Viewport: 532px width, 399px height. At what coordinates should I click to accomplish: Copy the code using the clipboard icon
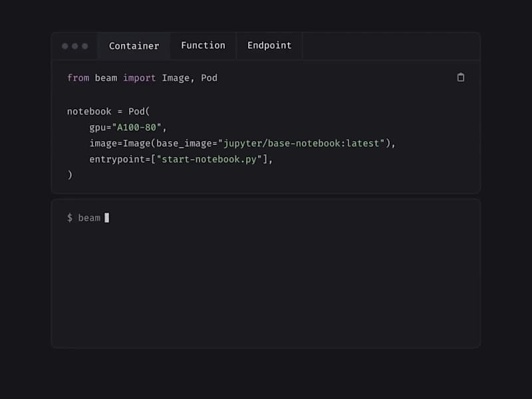(460, 78)
